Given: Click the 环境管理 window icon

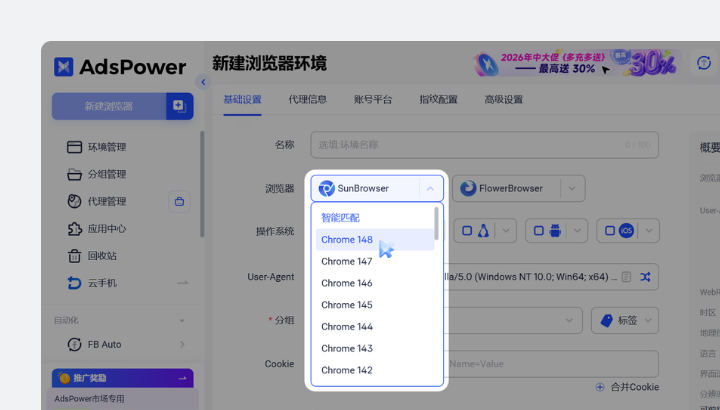Looking at the screenshot, I should tap(74, 147).
